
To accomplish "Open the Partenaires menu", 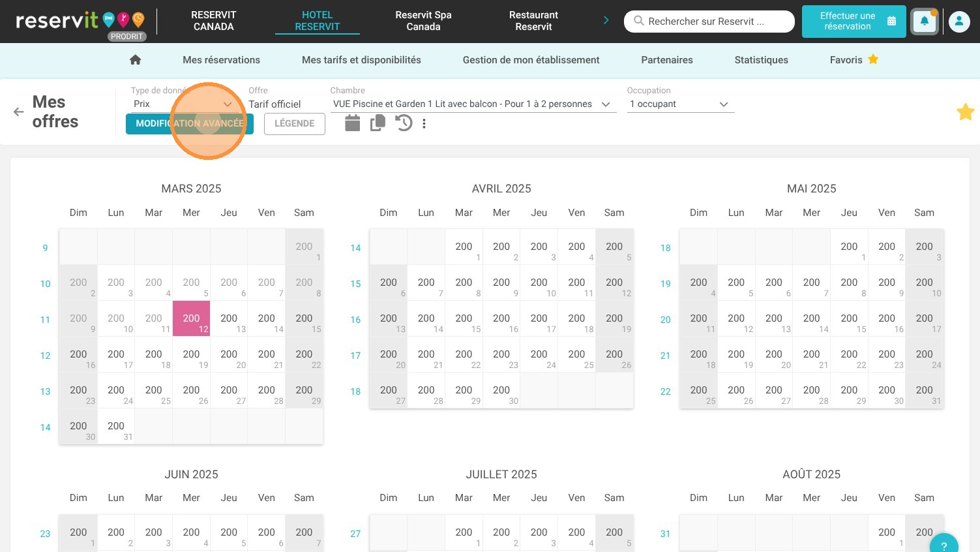I will (666, 60).
